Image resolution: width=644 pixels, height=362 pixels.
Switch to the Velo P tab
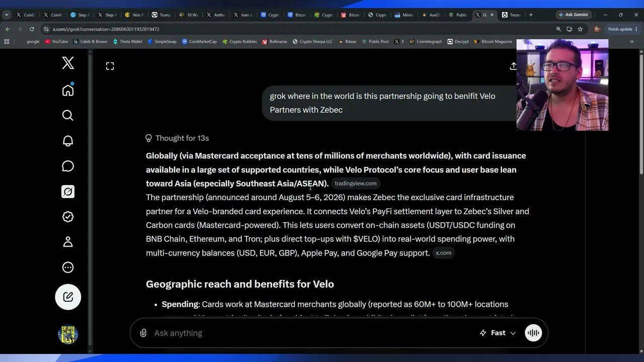[134, 15]
